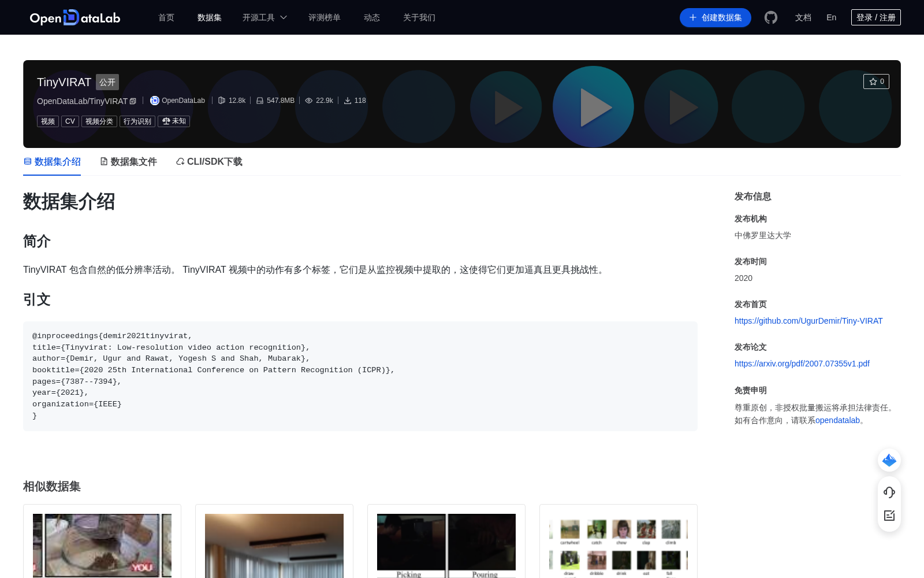Click the TinyVIRAT dataset title
The width and height of the screenshot is (924, 578).
(x=64, y=82)
